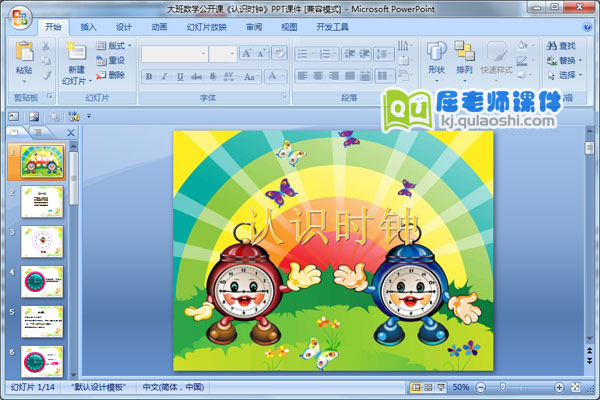
Task: Open the Layout (版式) dropdown
Action: tap(114, 46)
